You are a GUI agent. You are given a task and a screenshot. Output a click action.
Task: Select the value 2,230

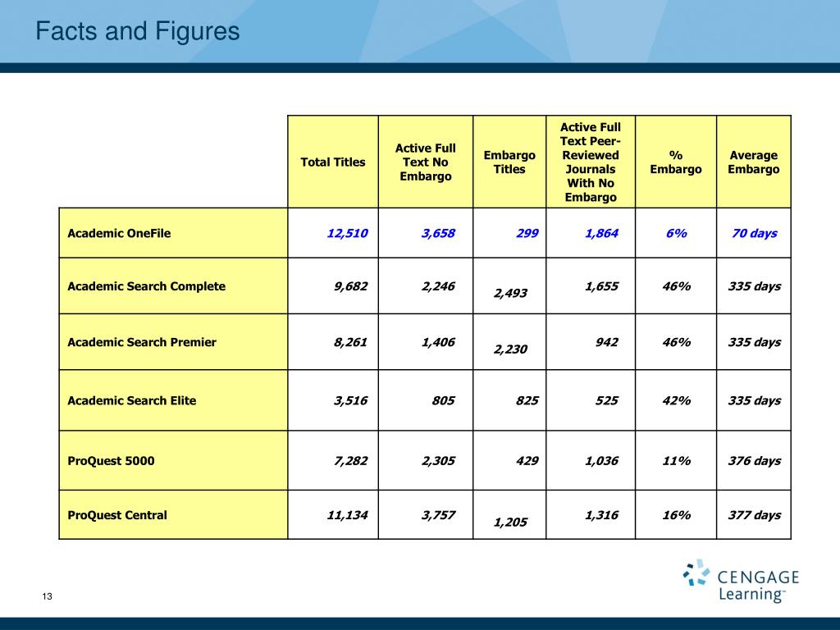coord(510,349)
